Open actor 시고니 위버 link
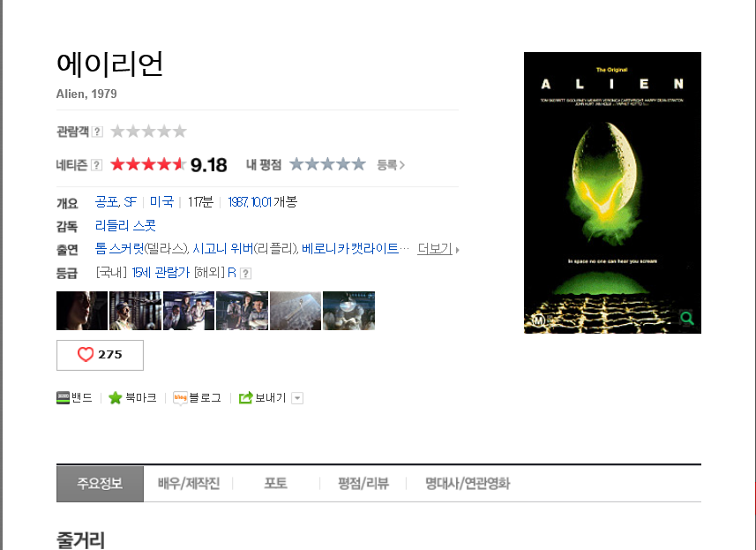Viewport: 756px width, 550px height. click(223, 249)
